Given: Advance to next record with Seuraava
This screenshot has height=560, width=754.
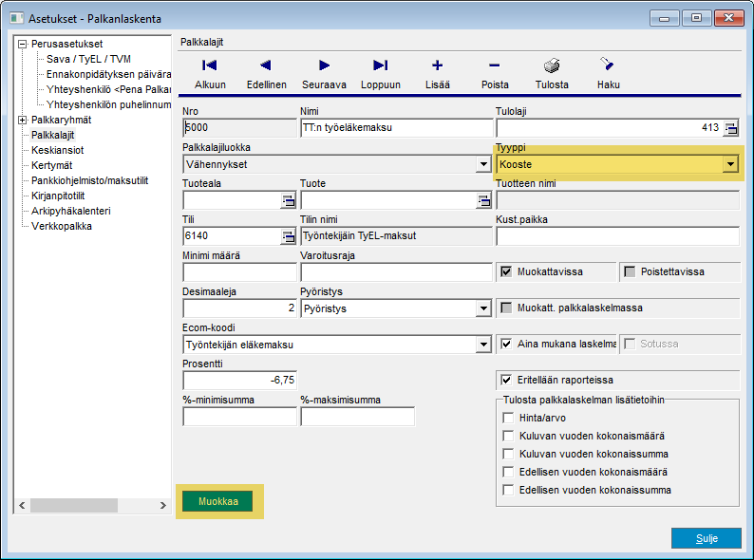Looking at the screenshot, I should tap(324, 73).
